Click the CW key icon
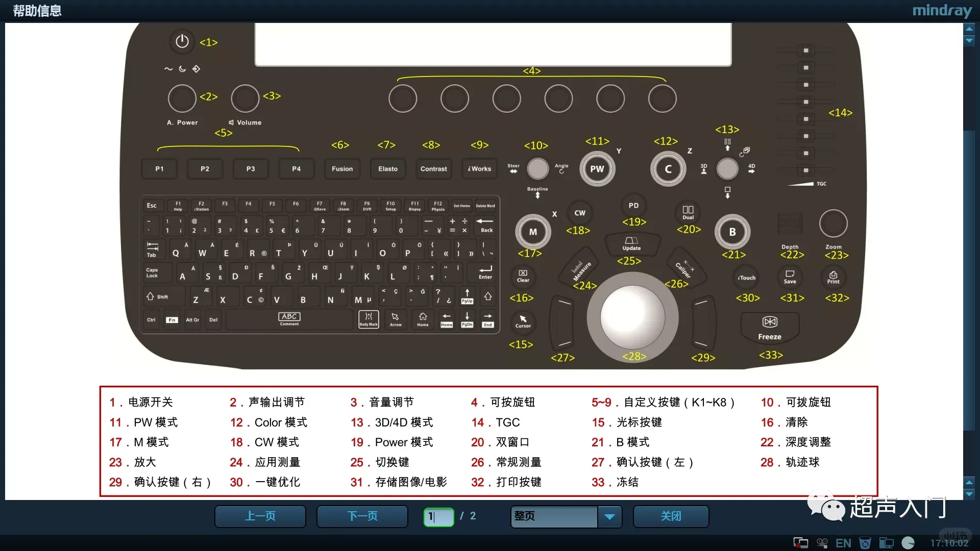The width and height of the screenshot is (980, 551). click(x=580, y=212)
